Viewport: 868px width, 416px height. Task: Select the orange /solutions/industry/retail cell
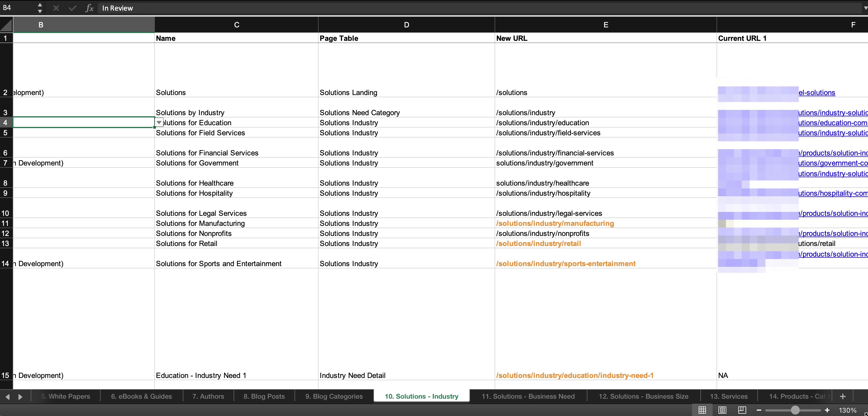pyautogui.click(x=606, y=244)
